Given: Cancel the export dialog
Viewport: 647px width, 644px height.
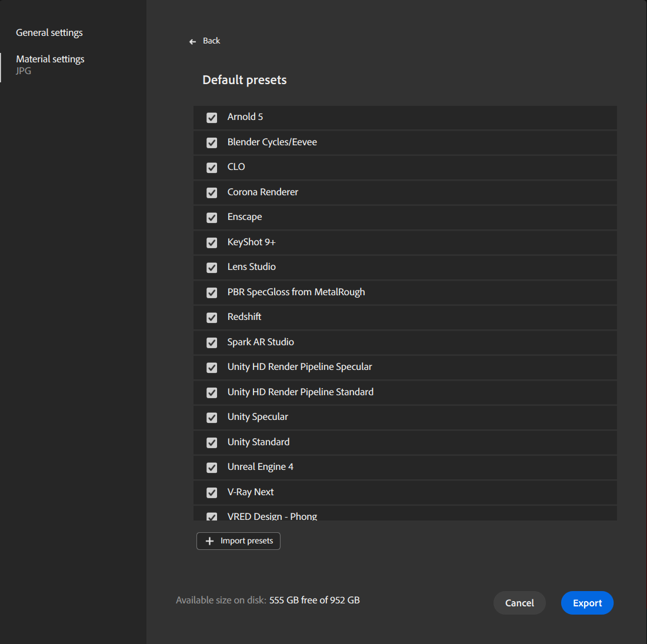Looking at the screenshot, I should point(519,603).
